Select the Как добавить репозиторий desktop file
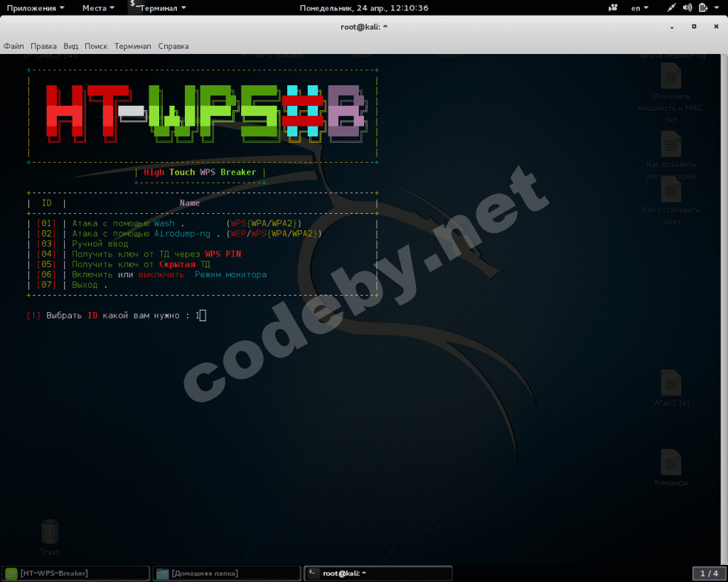Viewport: 728px width, 582px height. (x=671, y=156)
